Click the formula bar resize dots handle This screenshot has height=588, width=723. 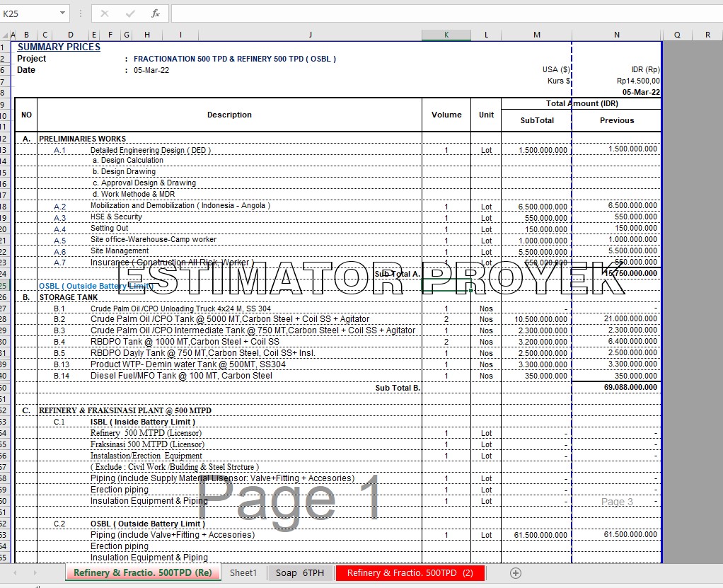[81, 13]
